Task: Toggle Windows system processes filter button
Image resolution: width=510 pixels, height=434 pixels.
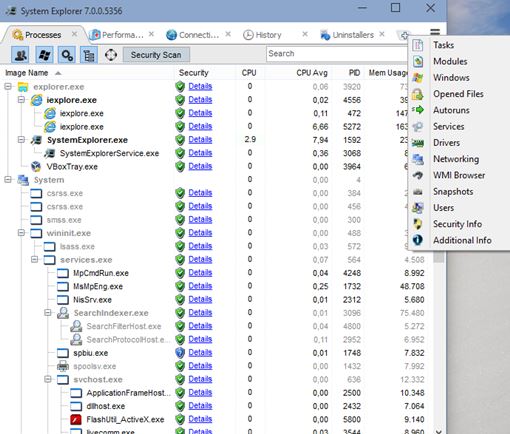Action: pyautogui.click(x=44, y=55)
